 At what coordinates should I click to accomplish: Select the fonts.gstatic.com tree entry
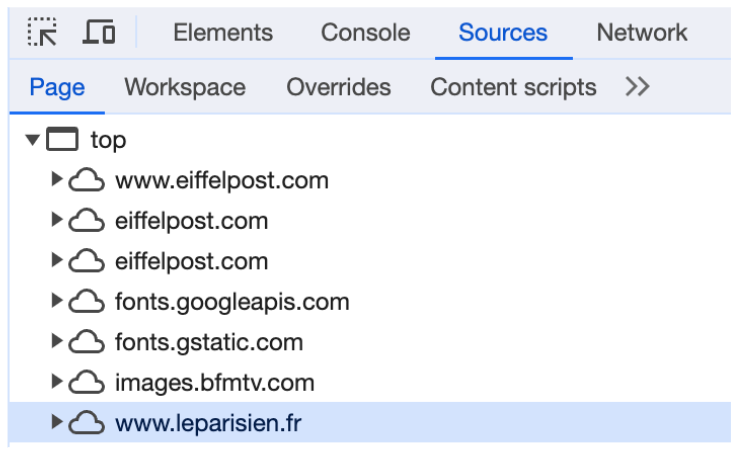tap(209, 343)
